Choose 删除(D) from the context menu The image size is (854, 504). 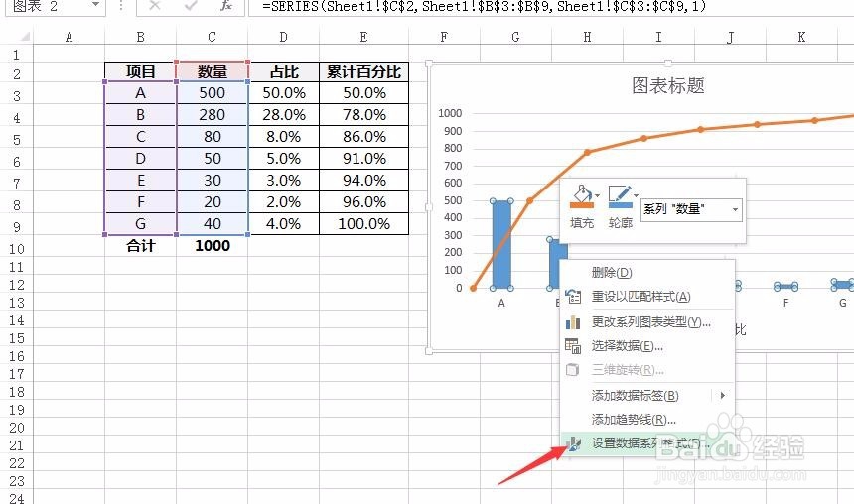click(648, 272)
